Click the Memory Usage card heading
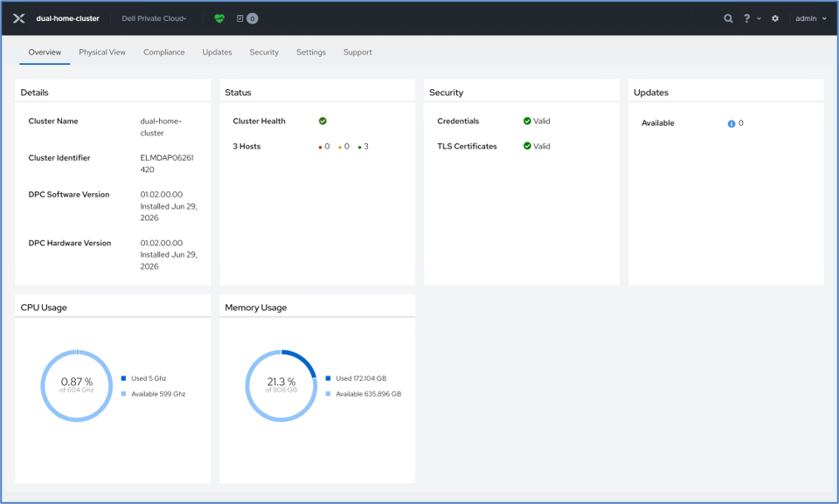Image resolution: width=839 pixels, height=504 pixels. tap(256, 307)
